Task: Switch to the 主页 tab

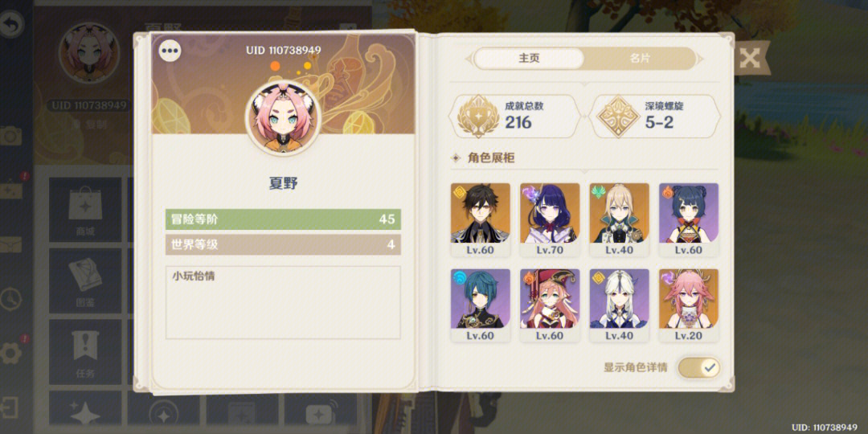Action: coord(529,58)
